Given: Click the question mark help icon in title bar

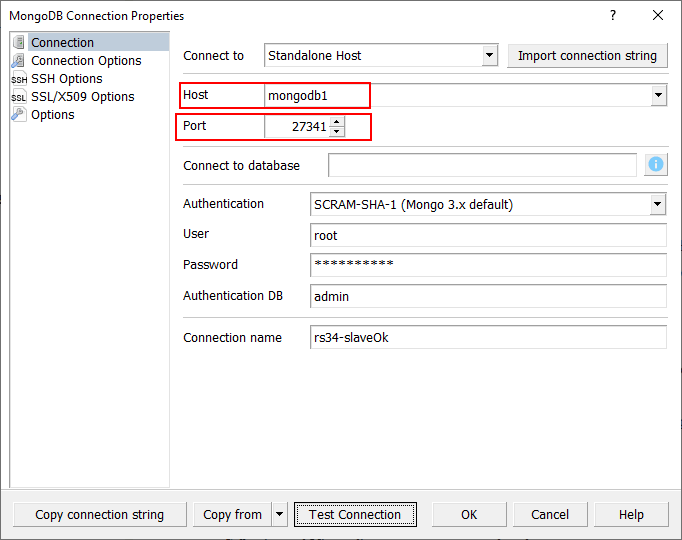Looking at the screenshot, I should (613, 15).
